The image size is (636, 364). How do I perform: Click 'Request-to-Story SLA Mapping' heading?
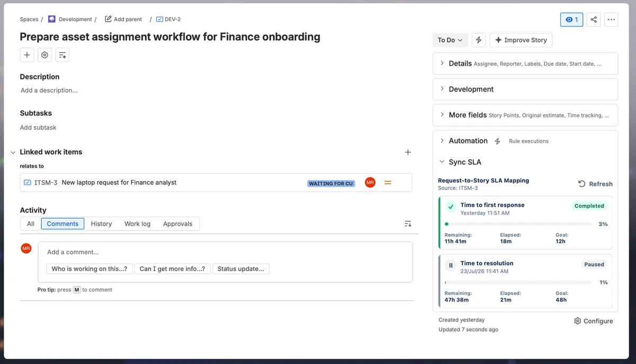483,180
